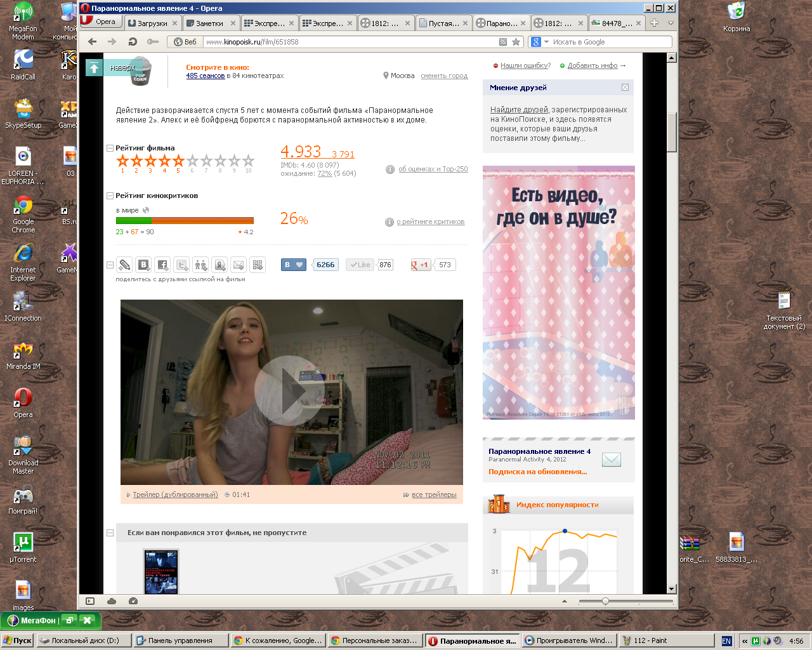The width and height of the screenshot is (812, 650).
Task: Collapse the Рейтинг фильма section
Action: tap(110, 148)
